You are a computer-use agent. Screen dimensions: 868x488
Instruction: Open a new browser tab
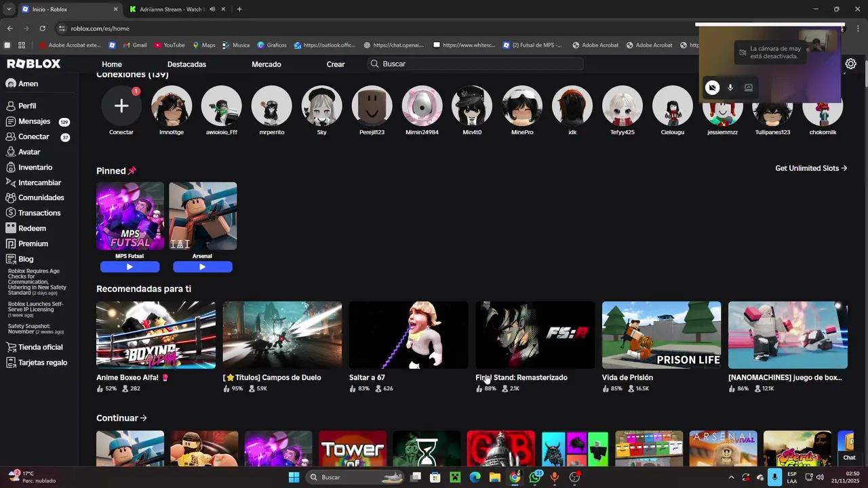(x=239, y=9)
